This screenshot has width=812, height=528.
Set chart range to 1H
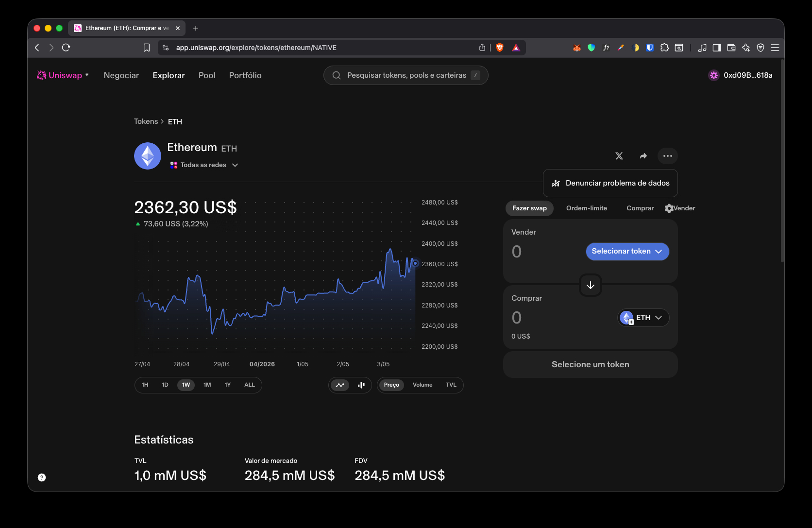(145, 385)
